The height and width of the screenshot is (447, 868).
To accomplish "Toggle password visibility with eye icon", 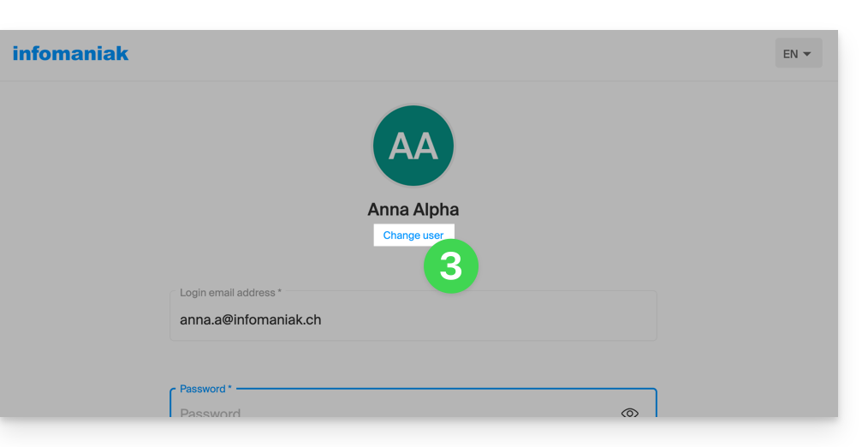I will coord(629,413).
